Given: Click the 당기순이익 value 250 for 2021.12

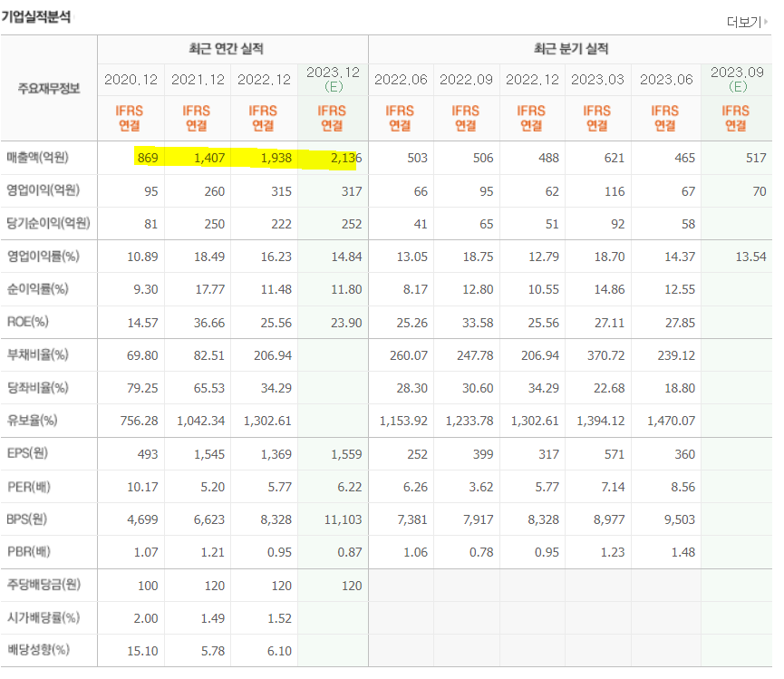Looking at the screenshot, I should click(x=215, y=224).
